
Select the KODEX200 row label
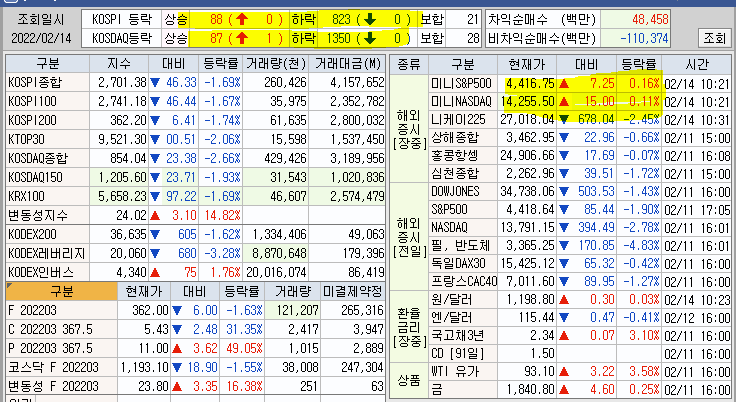point(32,234)
